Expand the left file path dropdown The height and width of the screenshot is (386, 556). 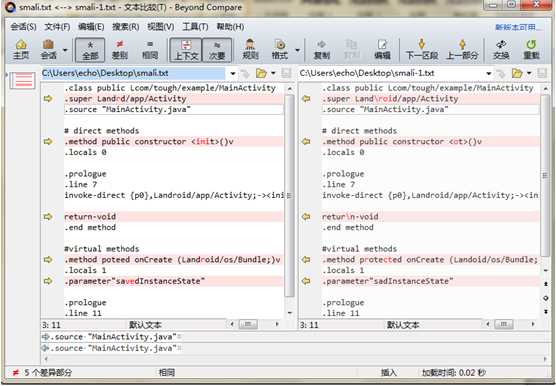(x=233, y=73)
